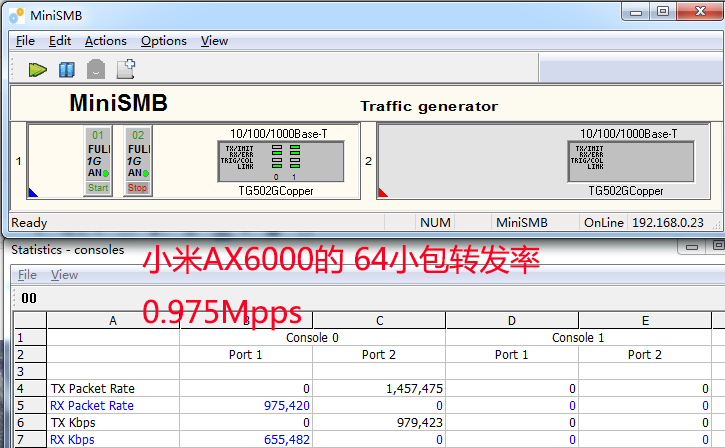725x448 pixels.
Task: Click the 00 cell reference field
Action: click(29, 298)
